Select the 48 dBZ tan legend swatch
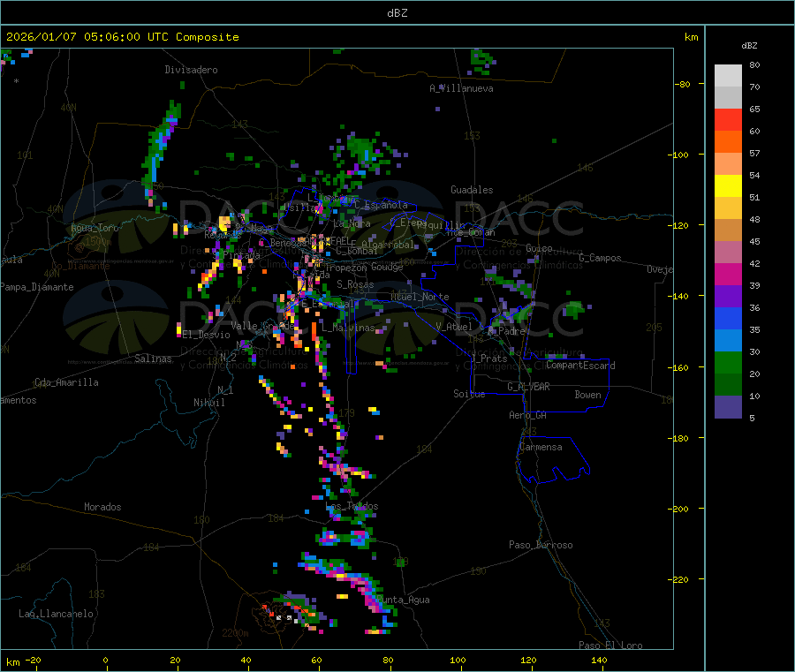795x672 pixels. tap(728, 230)
